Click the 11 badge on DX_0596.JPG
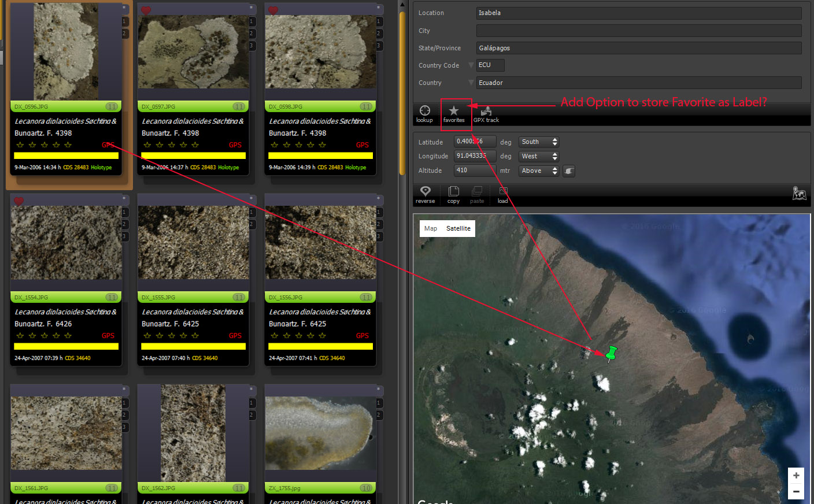The height and width of the screenshot is (504, 814). point(112,106)
